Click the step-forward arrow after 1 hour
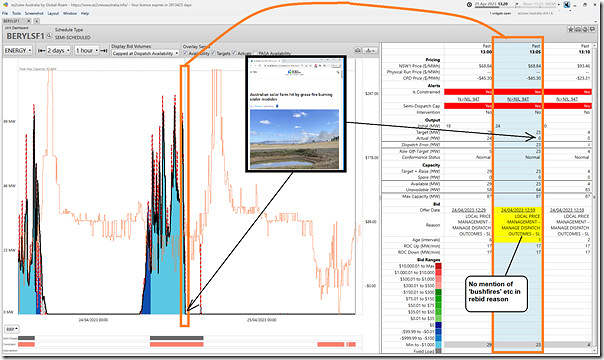Viewport: 604px width, 360px height. tap(103, 50)
